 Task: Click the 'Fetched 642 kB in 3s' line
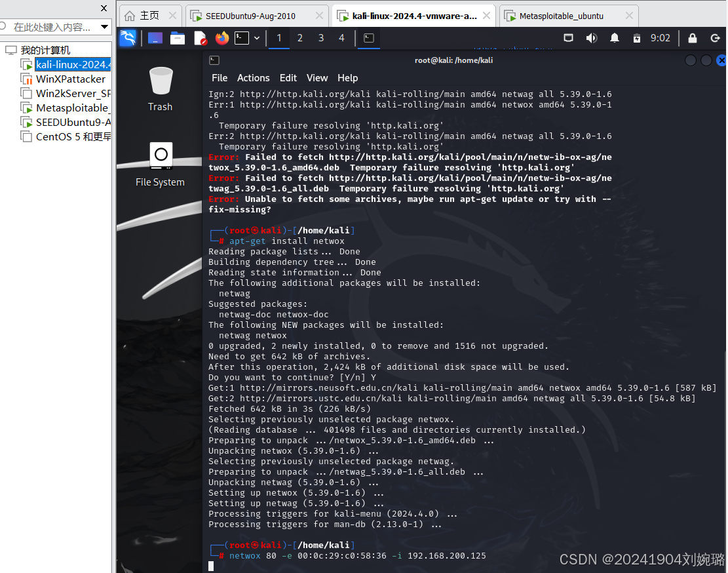(290, 409)
